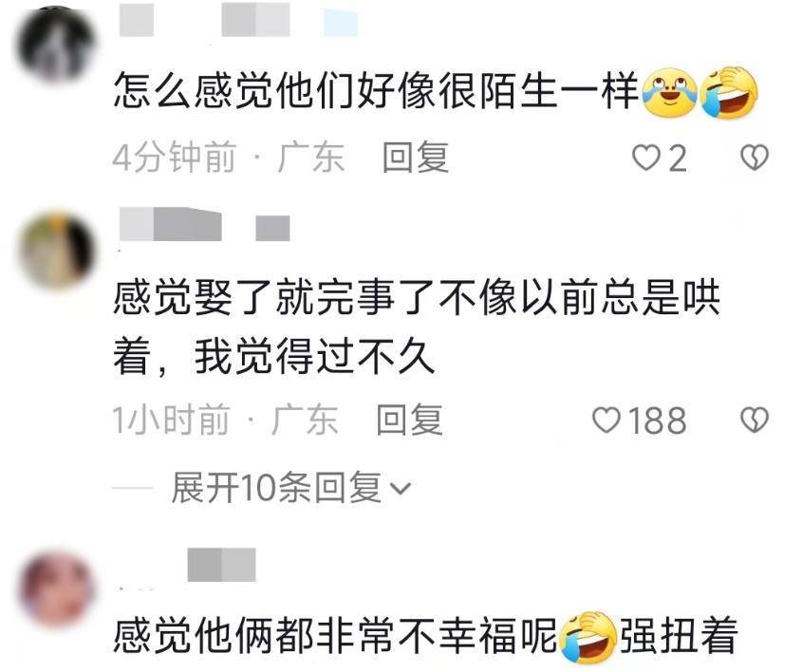Reply to the 1小时前 comment

[x=409, y=420]
